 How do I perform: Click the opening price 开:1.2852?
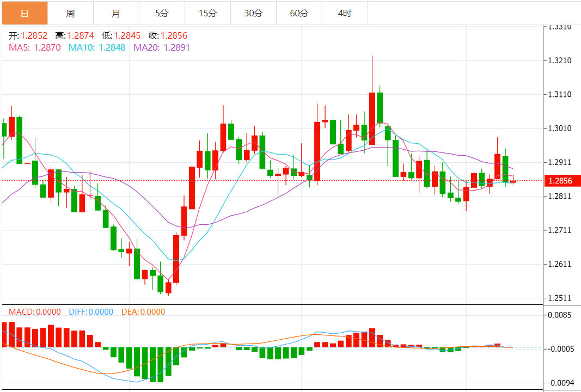point(28,35)
